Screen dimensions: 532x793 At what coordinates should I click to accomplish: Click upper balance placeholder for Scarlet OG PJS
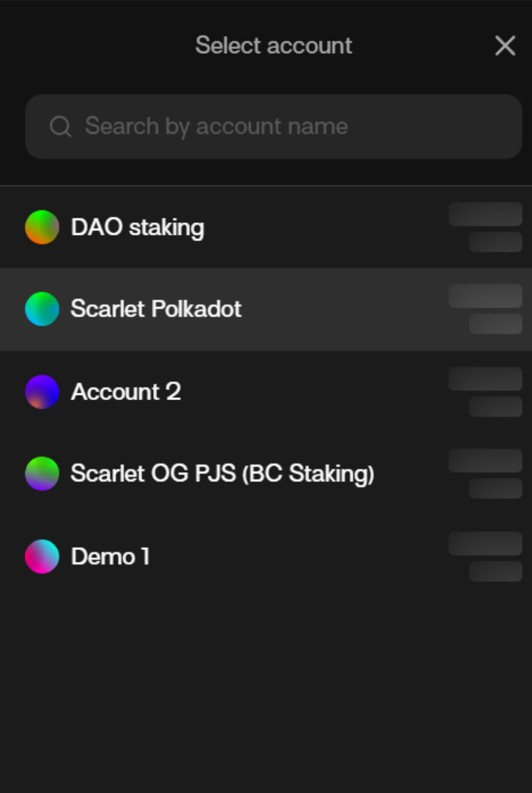[x=485, y=461]
